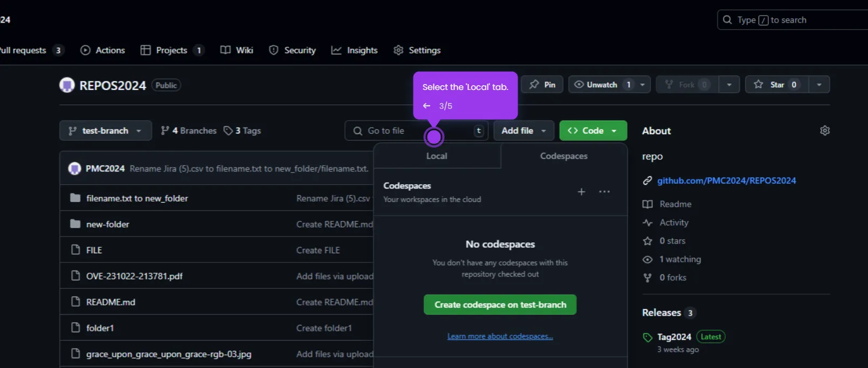Expand the Star lists dropdown arrow
868x368 pixels.
[819, 85]
